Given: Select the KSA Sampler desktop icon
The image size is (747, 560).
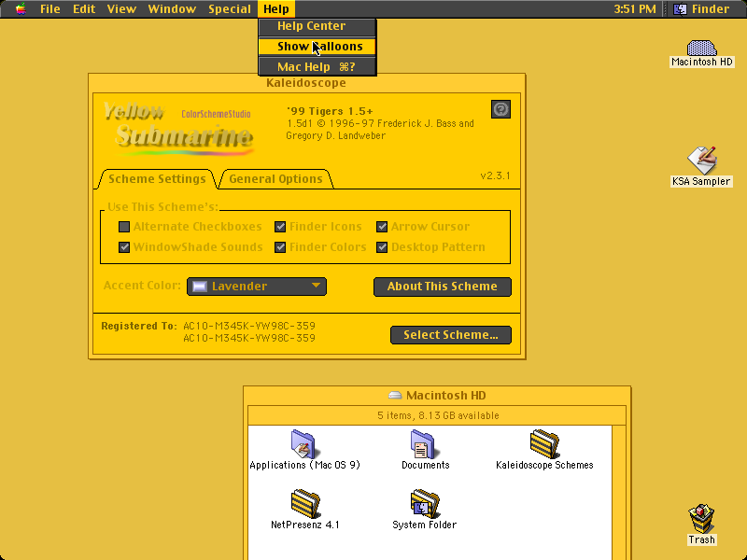Looking at the screenshot, I should click(x=701, y=160).
